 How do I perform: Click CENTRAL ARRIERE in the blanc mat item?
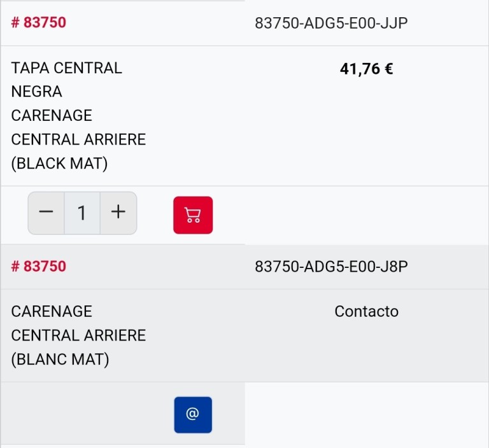point(78,335)
